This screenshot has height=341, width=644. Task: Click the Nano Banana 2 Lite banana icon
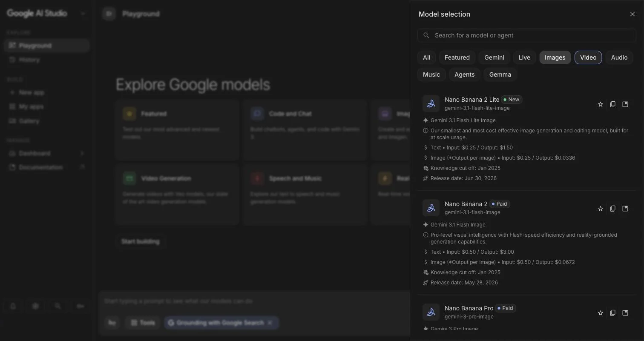pyautogui.click(x=431, y=103)
